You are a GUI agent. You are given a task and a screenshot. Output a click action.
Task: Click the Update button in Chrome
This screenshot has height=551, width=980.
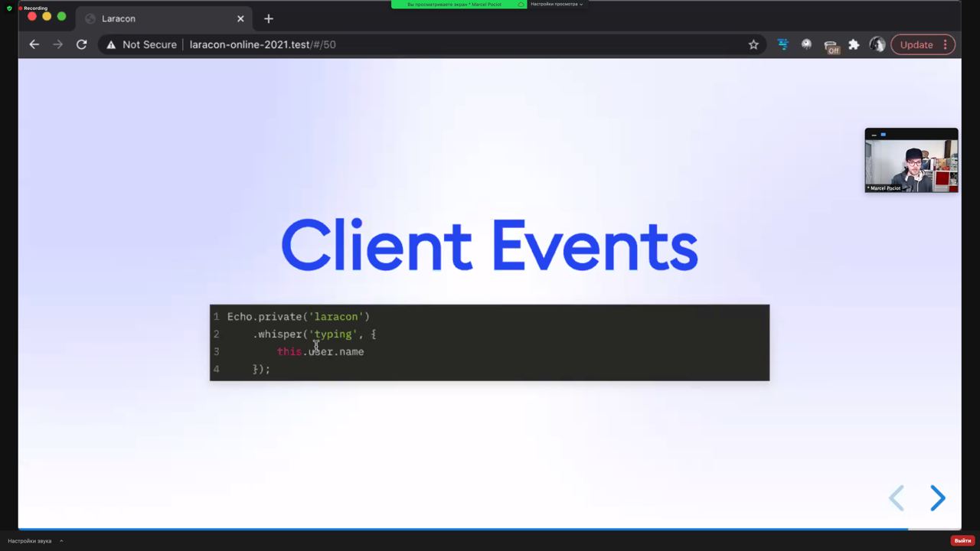click(x=916, y=44)
